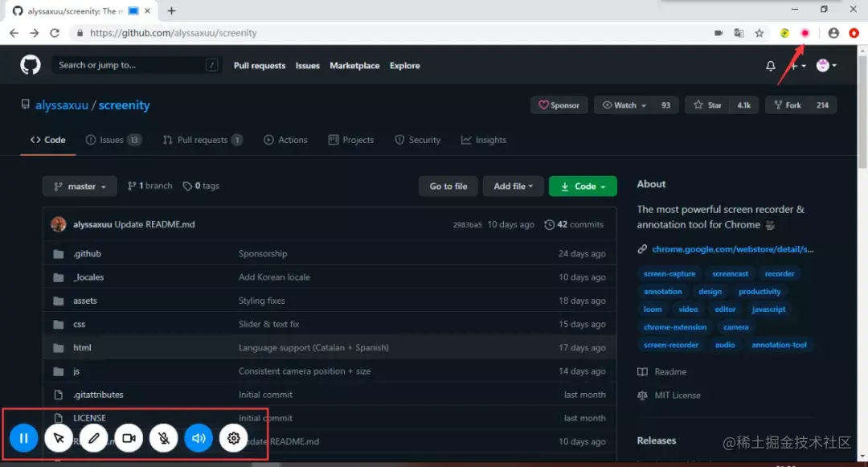Viewport: 868px width, 467px height.
Task: Select the chrome-extension topic tag
Action: 675,327
